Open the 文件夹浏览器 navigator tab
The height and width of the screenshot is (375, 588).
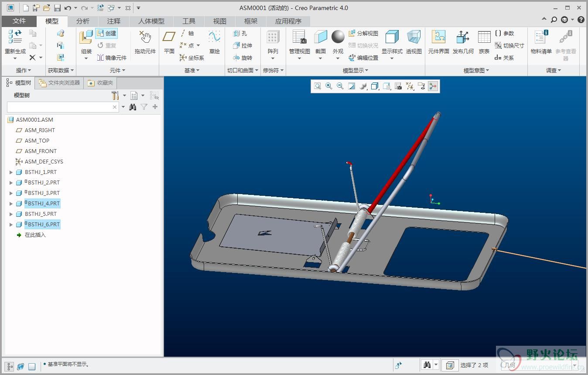pyautogui.click(x=59, y=82)
